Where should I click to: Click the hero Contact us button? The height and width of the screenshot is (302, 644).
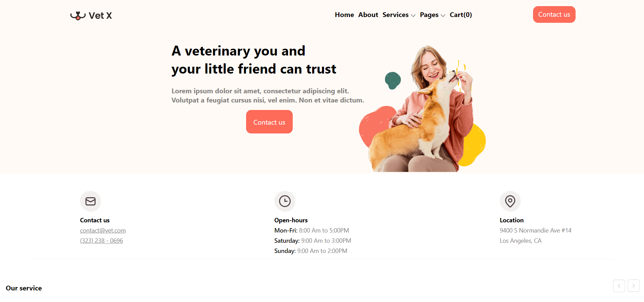[x=269, y=122]
